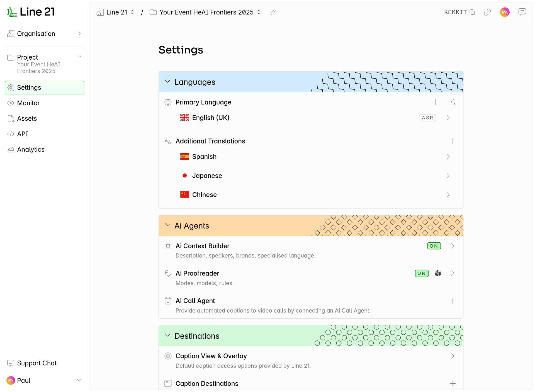Click the Spanish flag icon
535x392 pixels.
[x=184, y=157]
